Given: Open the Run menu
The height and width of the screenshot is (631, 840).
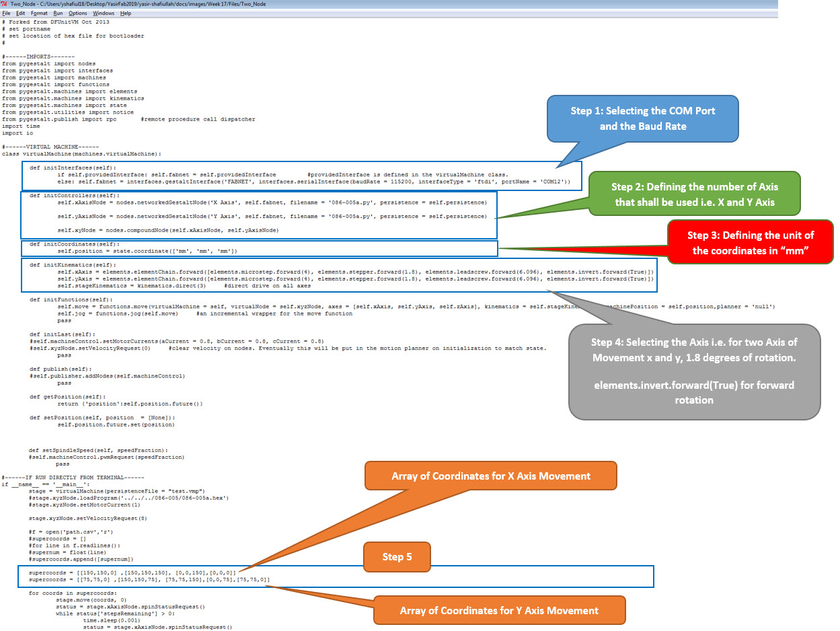Looking at the screenshot, I should coord(58,13).
